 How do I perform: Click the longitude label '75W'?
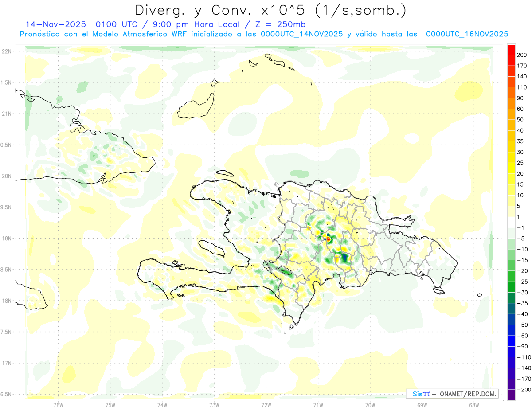[x=110, y=405]
